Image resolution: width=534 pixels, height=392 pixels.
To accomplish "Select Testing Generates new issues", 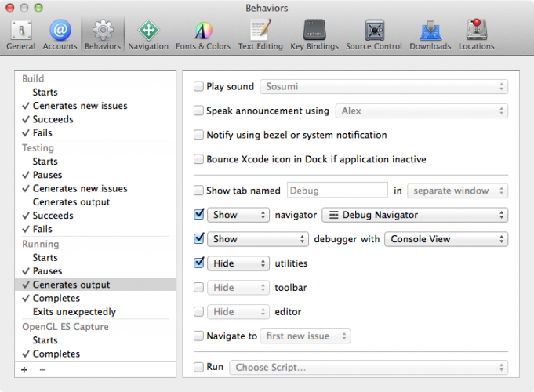I will click(96, 188).
